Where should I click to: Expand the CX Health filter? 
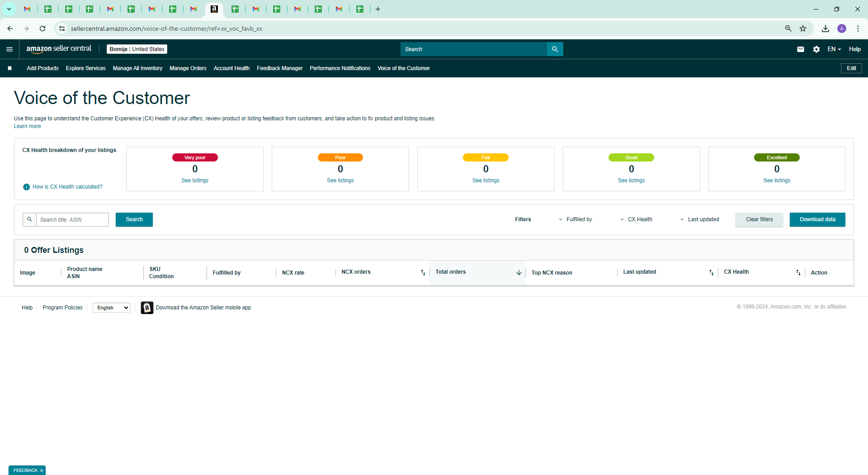(x=636, y=219)
